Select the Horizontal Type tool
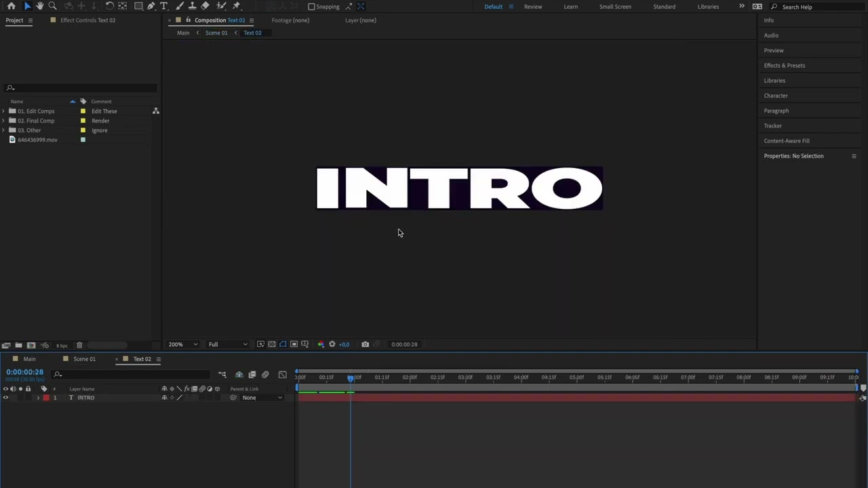This screenshot has width=868, height=488. (x=164, y=6)
